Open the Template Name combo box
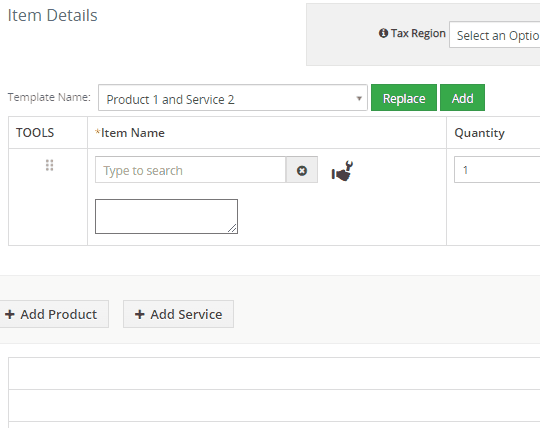The width and height of the screenshot is (540, 428). pos(233,98)
